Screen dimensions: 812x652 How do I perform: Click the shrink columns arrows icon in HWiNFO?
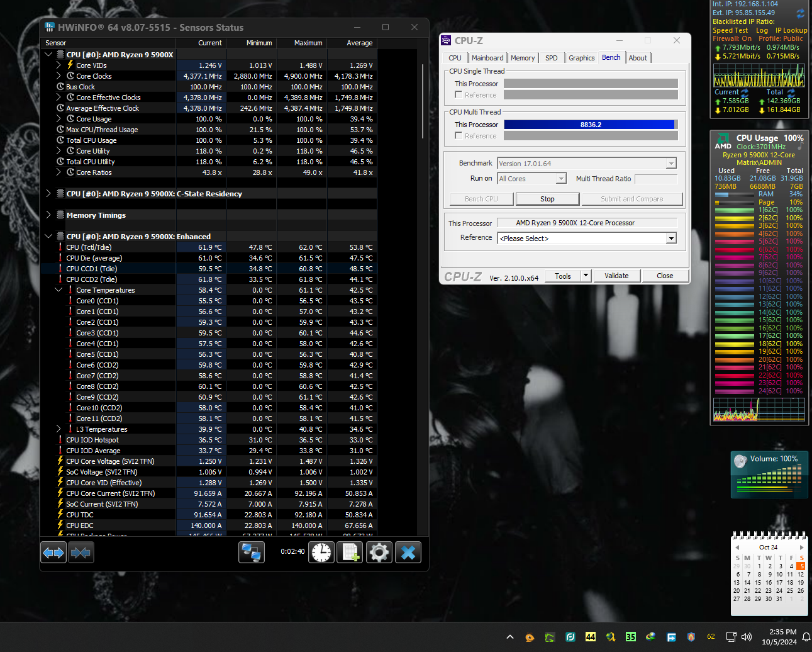point(81,553)
